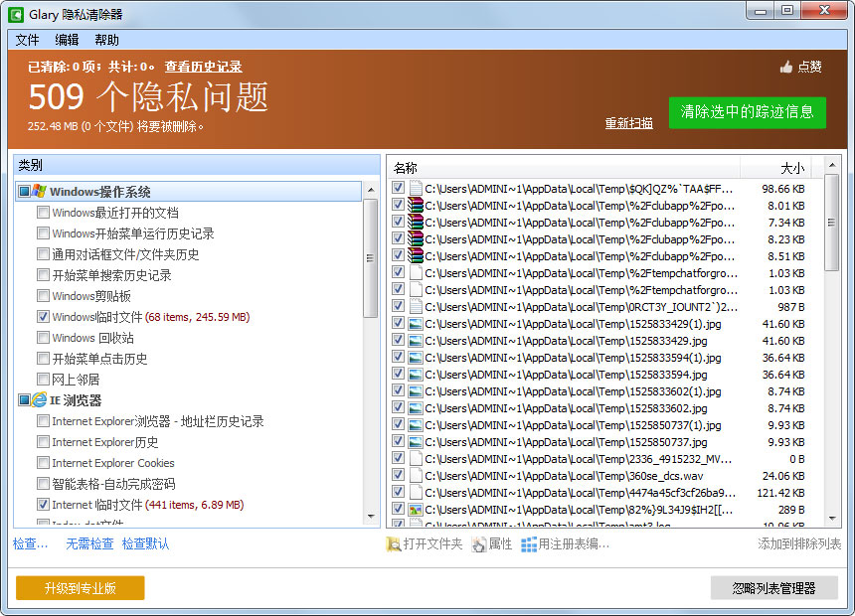Click image icon of 1525833429(1).jpg
This screenshot has height=616, width=855.
click(x=416, y=324)
